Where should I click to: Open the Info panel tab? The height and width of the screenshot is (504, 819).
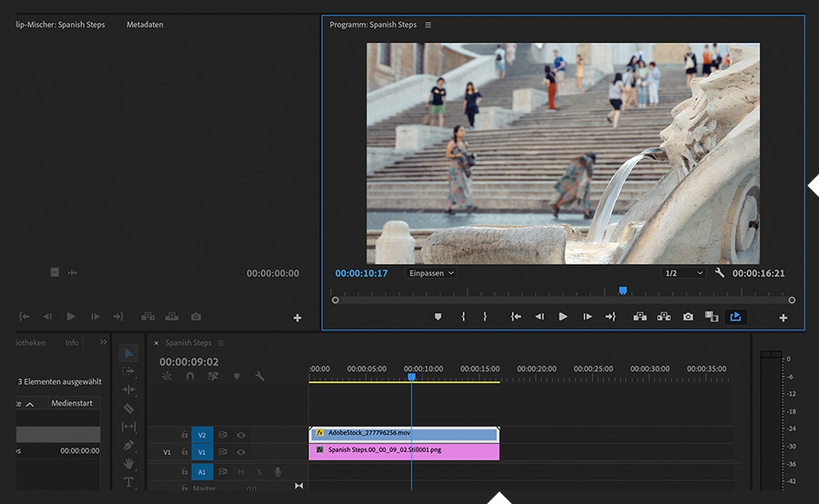click(x=72, y=343)
